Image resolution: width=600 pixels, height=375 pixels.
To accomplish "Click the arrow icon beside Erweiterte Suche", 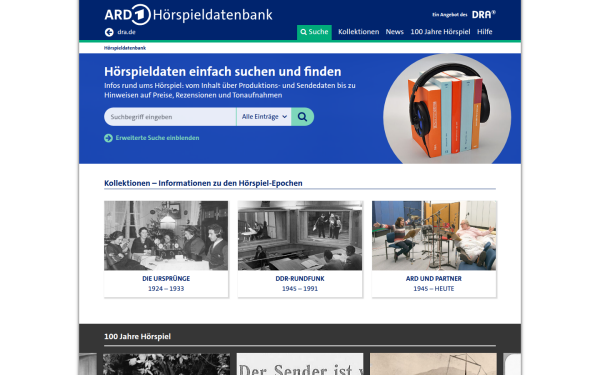I will click(x=108, y=138).
